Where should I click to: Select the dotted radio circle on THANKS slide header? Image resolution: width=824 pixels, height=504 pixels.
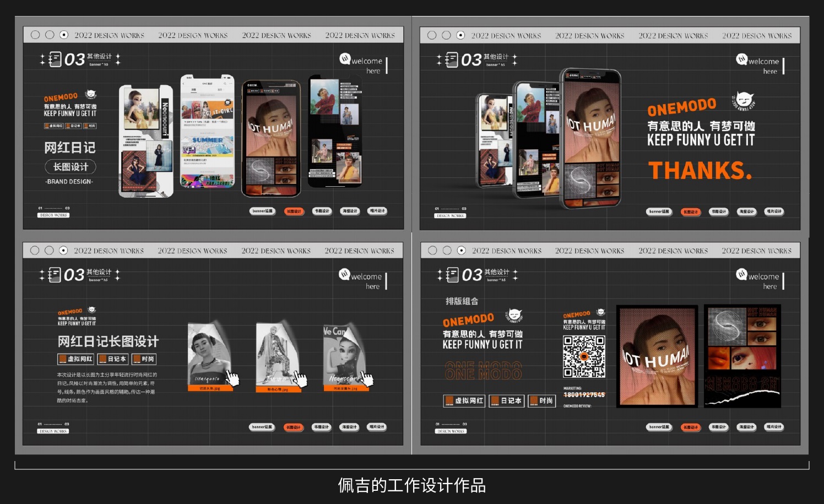tap(460, 35)
